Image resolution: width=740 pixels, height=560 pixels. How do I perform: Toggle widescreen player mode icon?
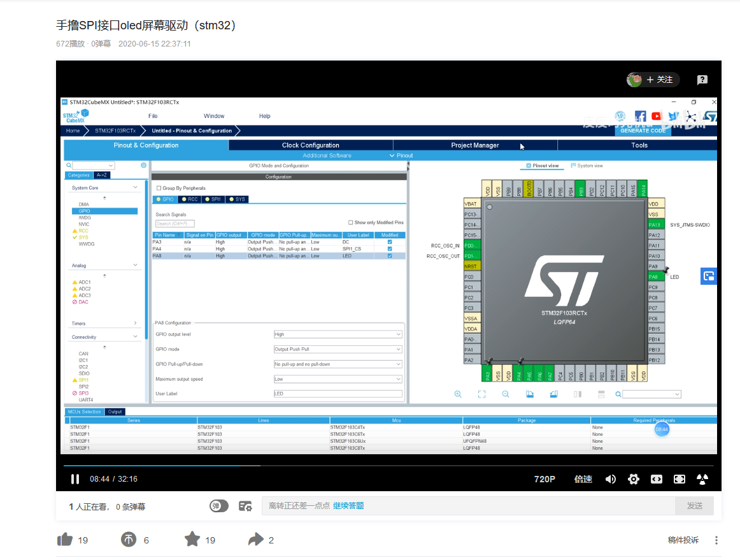[x=657, y=479]
